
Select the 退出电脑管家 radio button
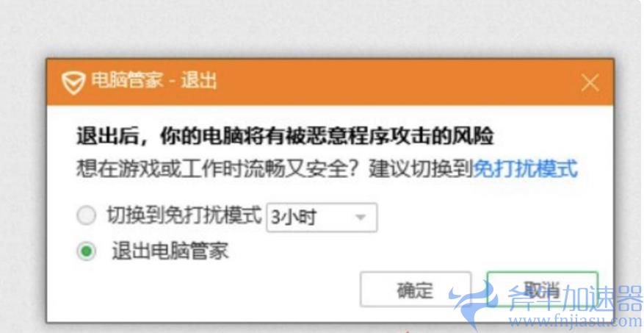[x=86, y=251]
